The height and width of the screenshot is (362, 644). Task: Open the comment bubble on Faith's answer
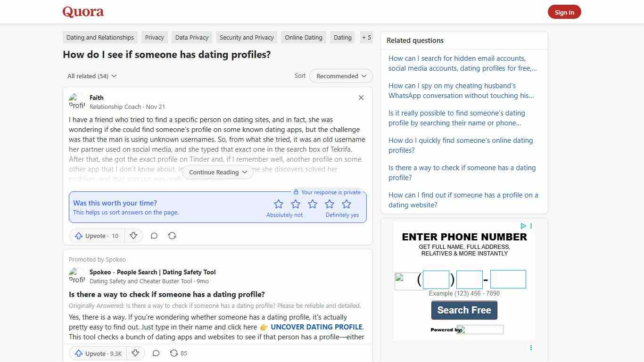click(154, 236)
